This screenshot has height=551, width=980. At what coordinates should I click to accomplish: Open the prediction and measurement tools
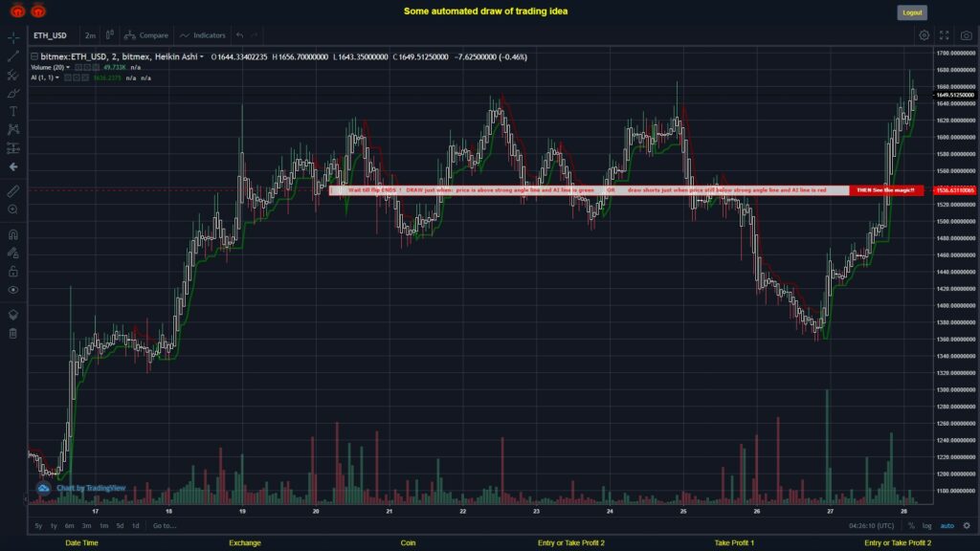[13, 148]
